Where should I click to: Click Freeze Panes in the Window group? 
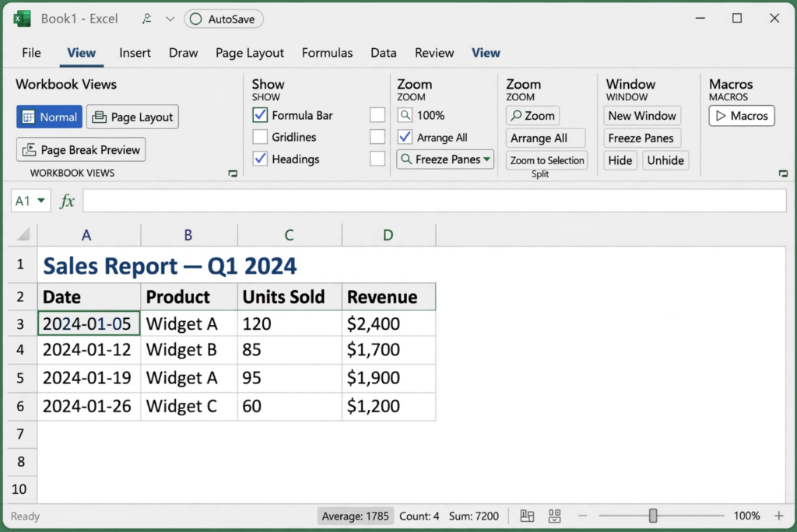(642, 138)
